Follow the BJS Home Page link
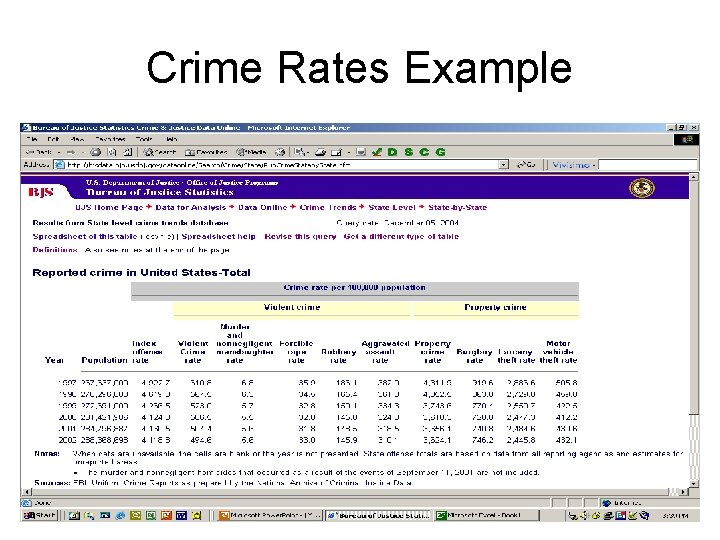Screen dimensions: 720x540 click(x=109, y=208)
